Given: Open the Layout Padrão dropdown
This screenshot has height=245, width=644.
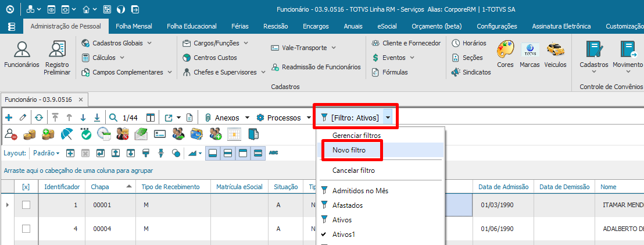Looking at the screenshot, I should [46, 153].
